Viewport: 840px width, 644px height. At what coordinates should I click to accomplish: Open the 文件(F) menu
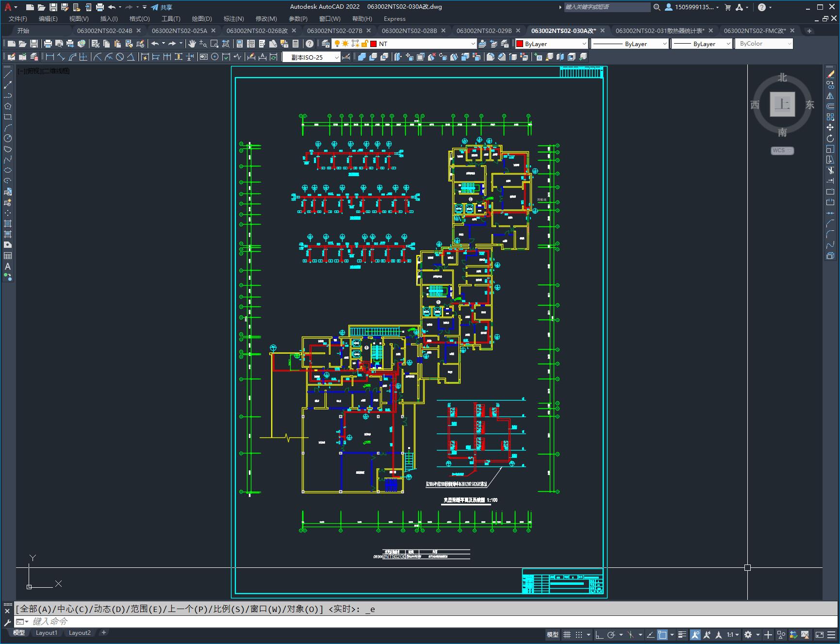point(18,18)
